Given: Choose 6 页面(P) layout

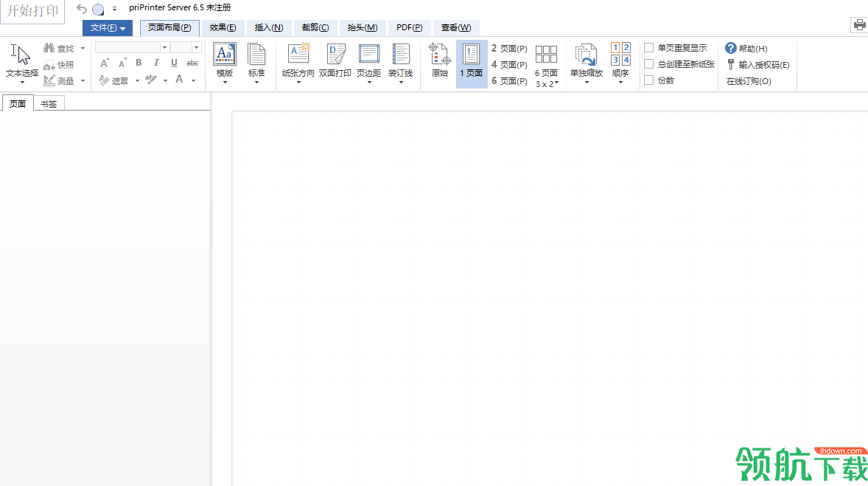Looking at the screenshot, I should (x=509, y=81).
